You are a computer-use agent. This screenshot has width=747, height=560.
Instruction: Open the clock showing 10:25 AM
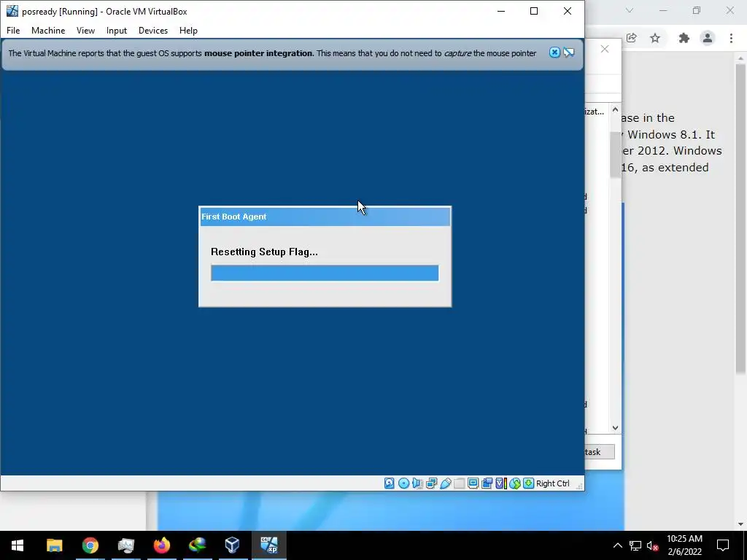(684, 545)
